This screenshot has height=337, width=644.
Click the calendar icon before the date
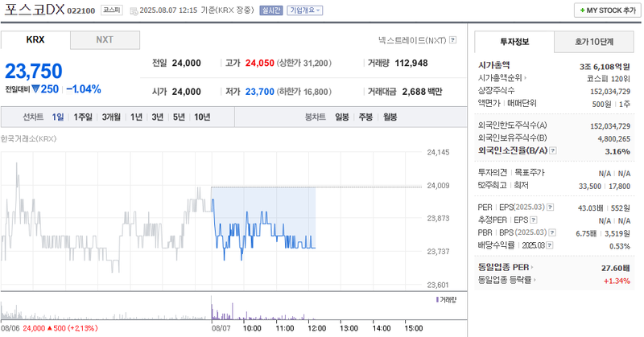click(134, 11)
